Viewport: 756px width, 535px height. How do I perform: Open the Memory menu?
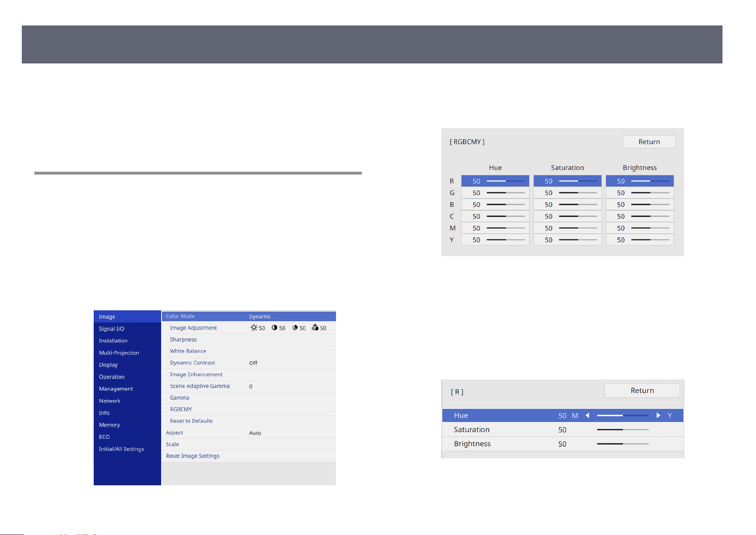(x=127, y=425)
